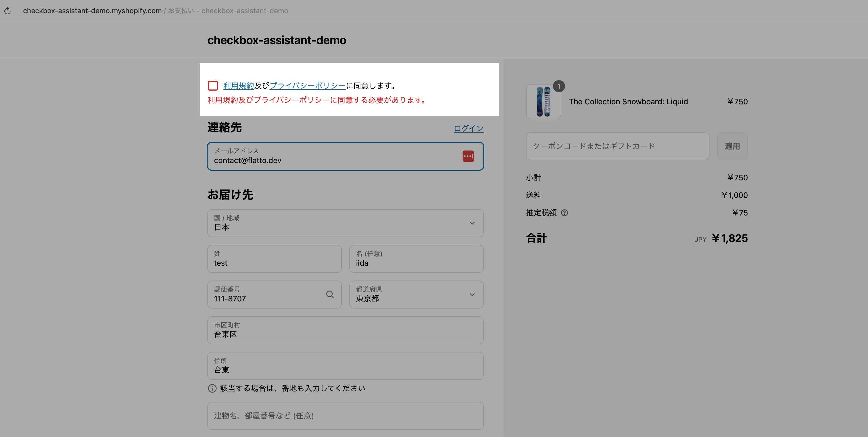Open the 利用規約 terms link
This screenshot has width=868, height=437.
point(239,86)
